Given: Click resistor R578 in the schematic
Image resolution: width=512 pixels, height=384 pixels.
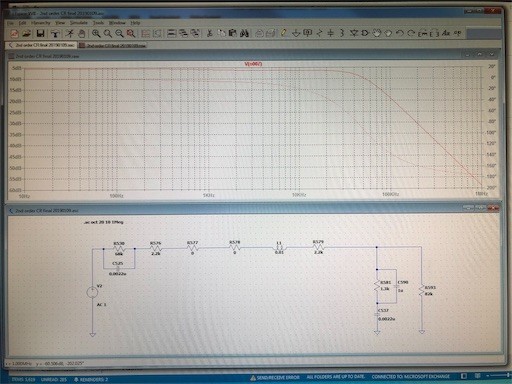Looking at the screenshot, I should (235, 248).
